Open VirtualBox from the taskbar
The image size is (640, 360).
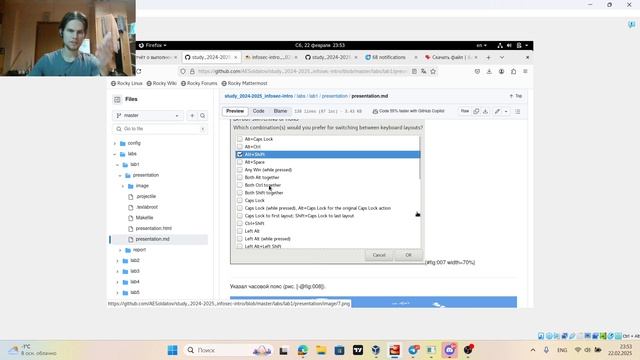376,350
